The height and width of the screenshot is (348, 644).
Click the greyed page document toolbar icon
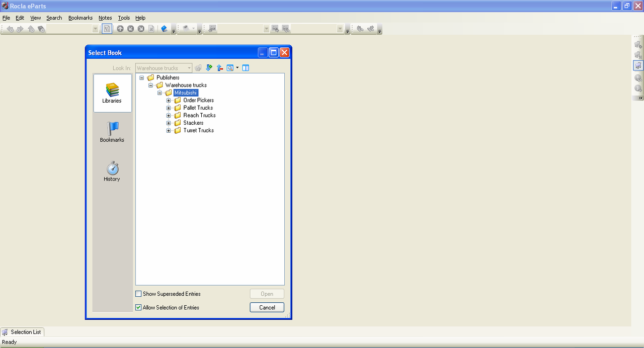pos(151,29)
